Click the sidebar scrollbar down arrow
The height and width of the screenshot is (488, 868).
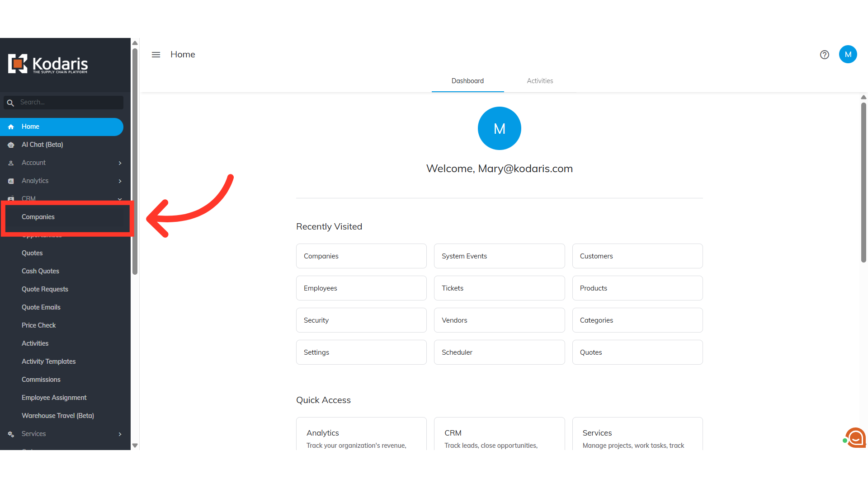[135, 446]
